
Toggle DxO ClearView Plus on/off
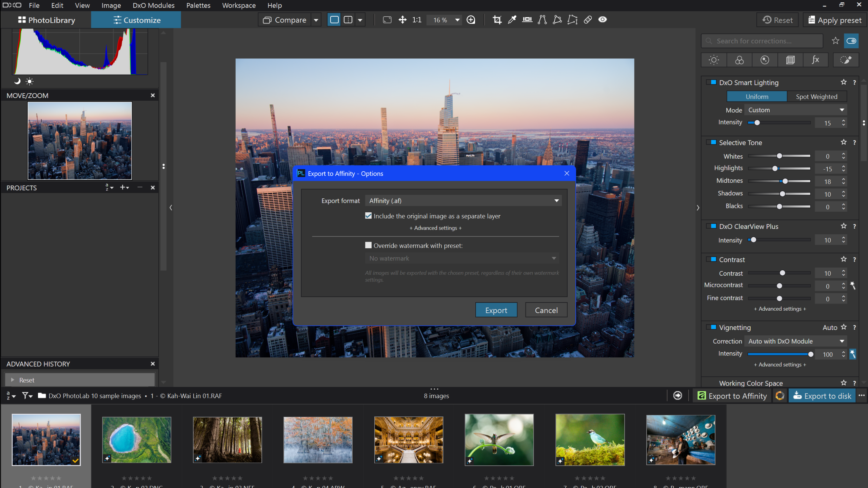[712, 226]
